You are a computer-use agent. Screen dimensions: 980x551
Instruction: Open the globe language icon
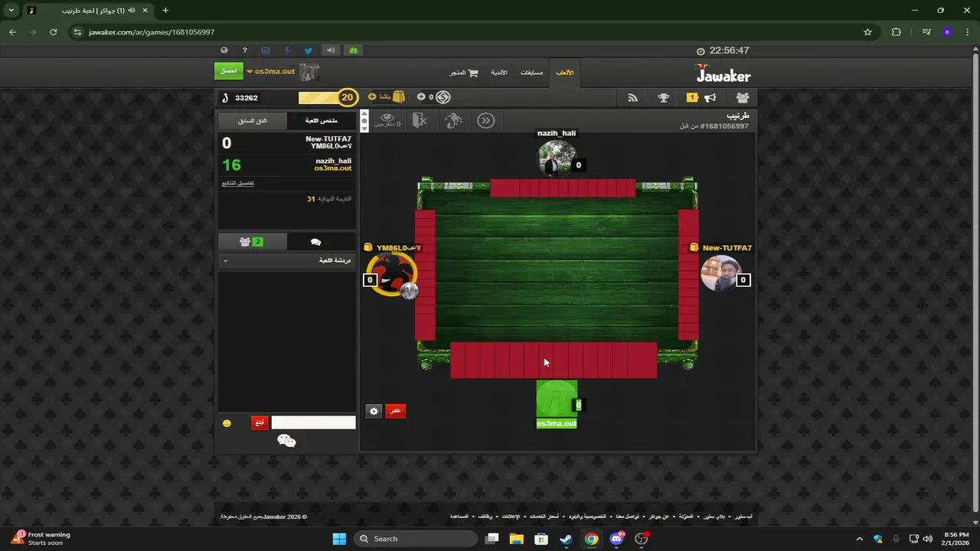click(x=224, y=51)
